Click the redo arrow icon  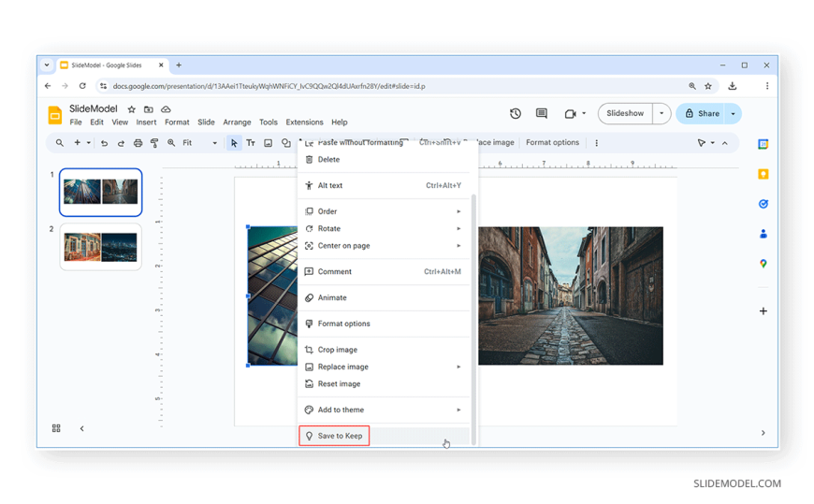click(121, 143)
